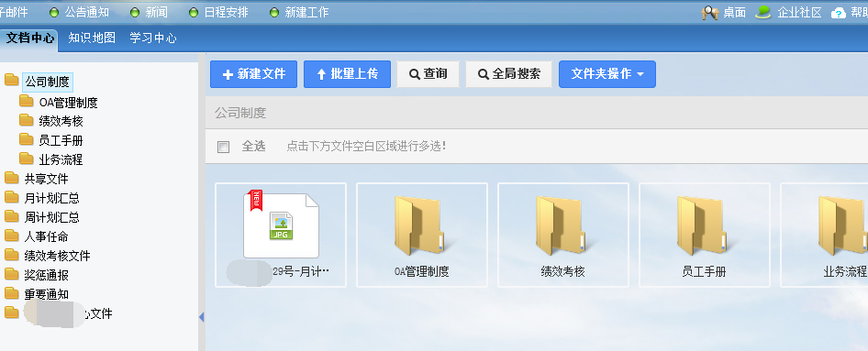The height and width of the screenshot is (351, 868).
Task: Select 绩效考核文件 label in the folder tree
Action: (x=58, y=256)
